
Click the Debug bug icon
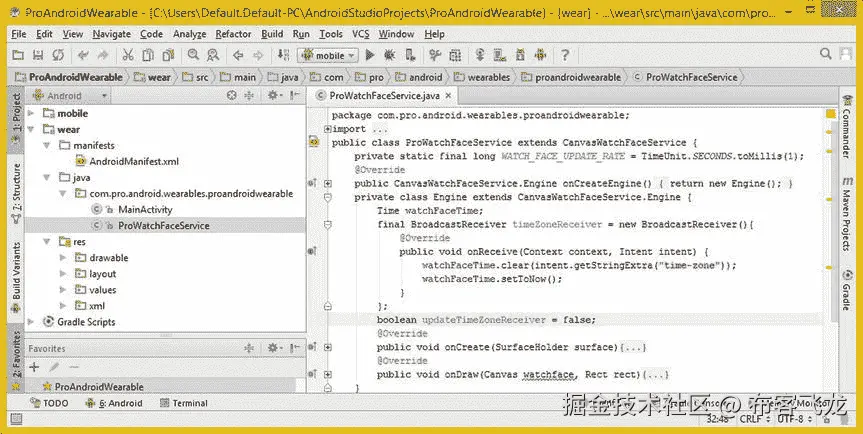click(x=390, y=55)
